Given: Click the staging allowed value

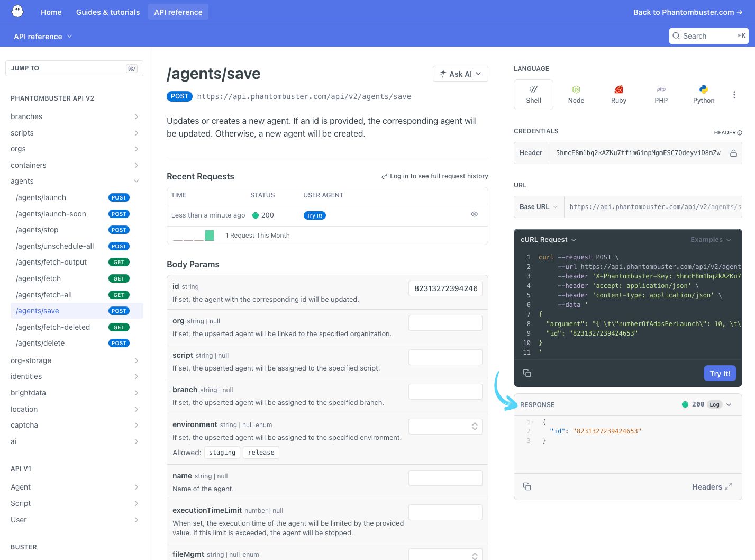Looking at the screenshot, I should click(x=222, y=453).
